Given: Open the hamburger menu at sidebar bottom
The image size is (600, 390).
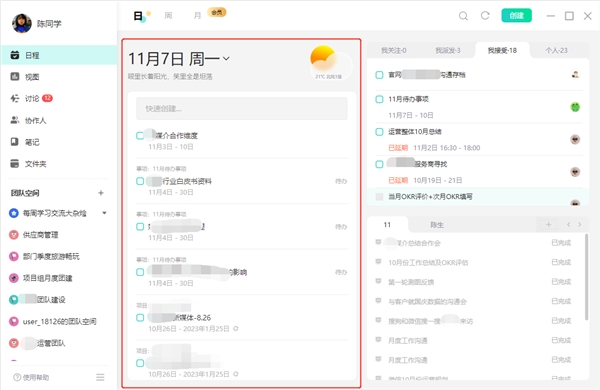Looking at the screenshot, I should (x=100, y=377).
